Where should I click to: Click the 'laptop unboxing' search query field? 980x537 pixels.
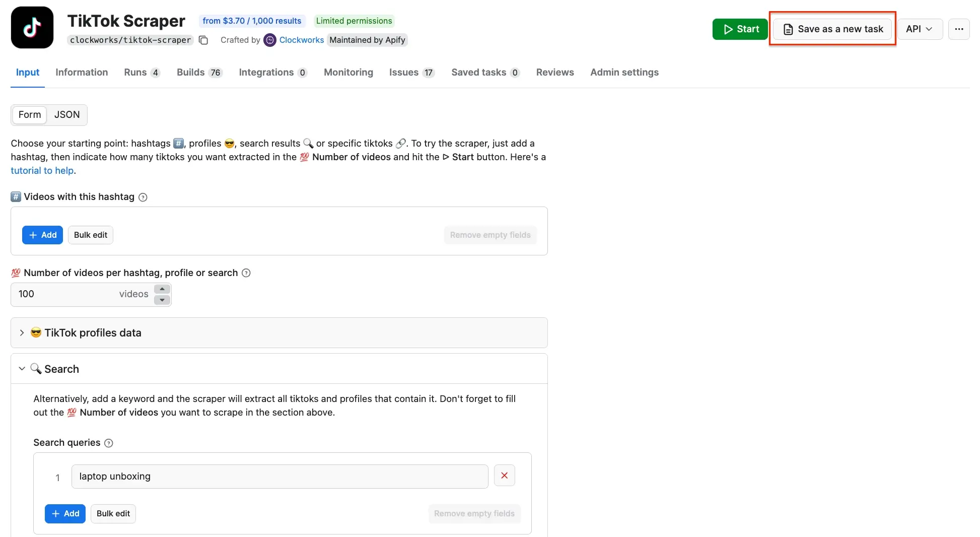[x=280, y=477]
